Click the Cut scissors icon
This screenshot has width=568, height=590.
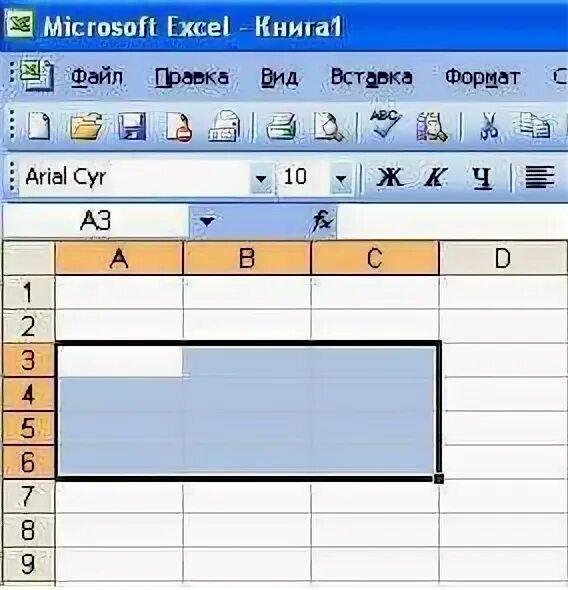coord(489,126)
